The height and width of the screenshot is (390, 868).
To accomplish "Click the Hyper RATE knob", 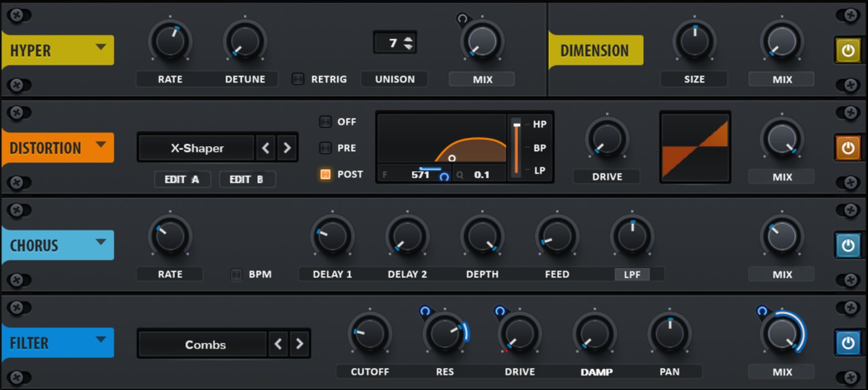I will pyautogui.click(x=170, y=42).
